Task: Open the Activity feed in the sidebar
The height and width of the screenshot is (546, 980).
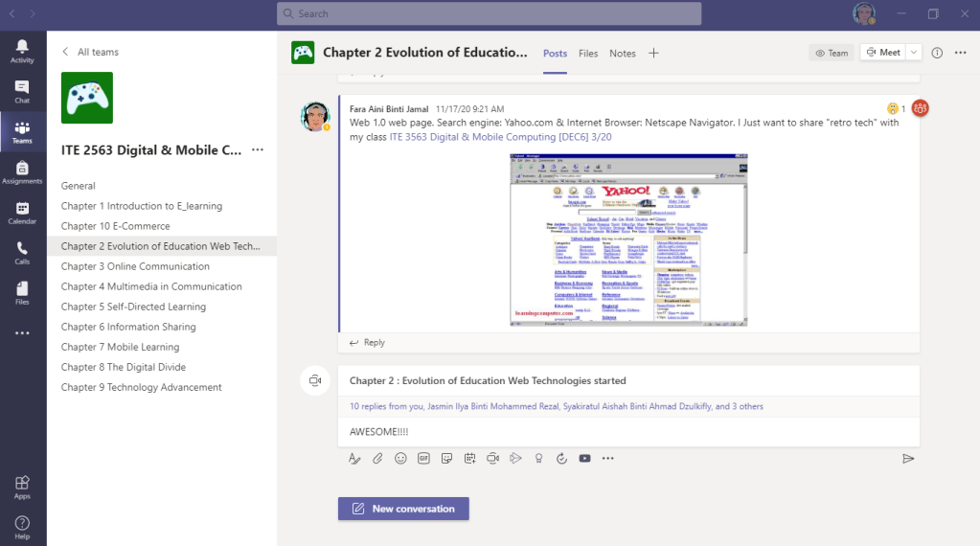Action: pos(22,51)
